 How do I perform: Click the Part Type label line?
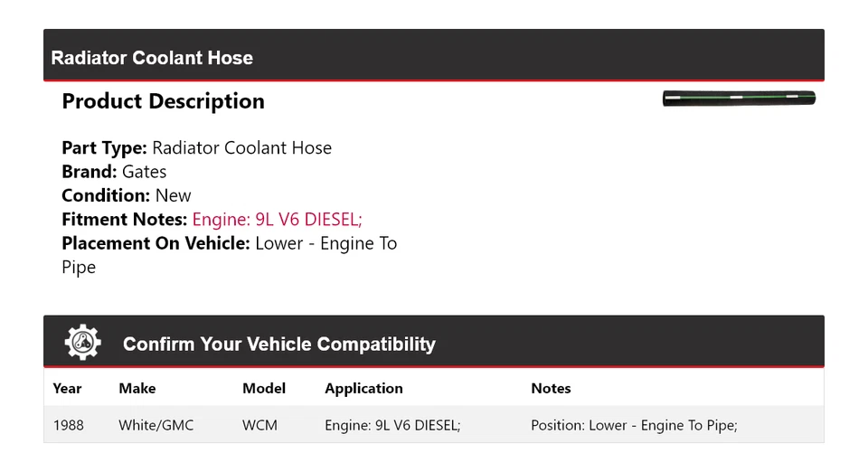pyautogui.click(x=196, y=148)
